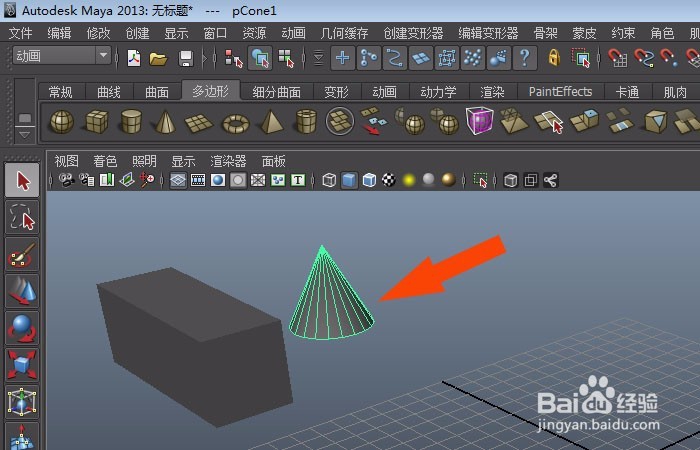The image size is (700, 450).
Task: Toggle wireframe display cube icon
Action: point(329,180)
